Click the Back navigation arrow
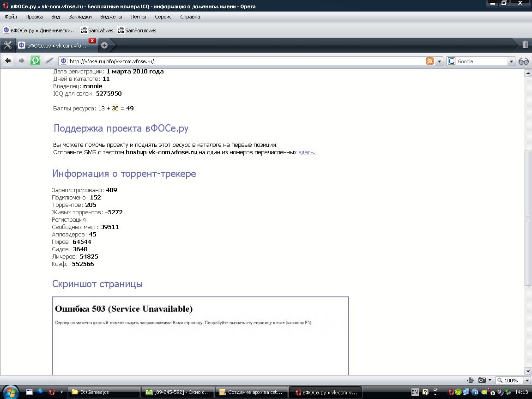532x399 pixels. (8, 61)
